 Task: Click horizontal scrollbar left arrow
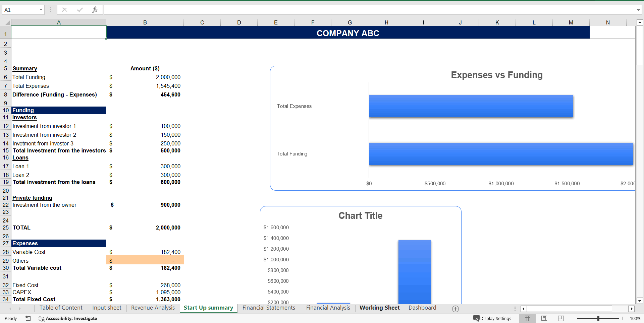[x=524, y=309]
